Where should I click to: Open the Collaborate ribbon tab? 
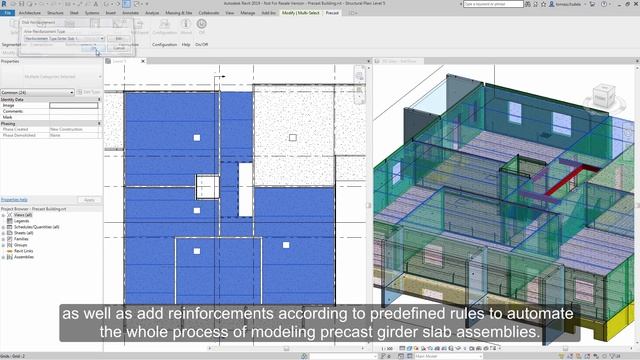coord(209,13)
